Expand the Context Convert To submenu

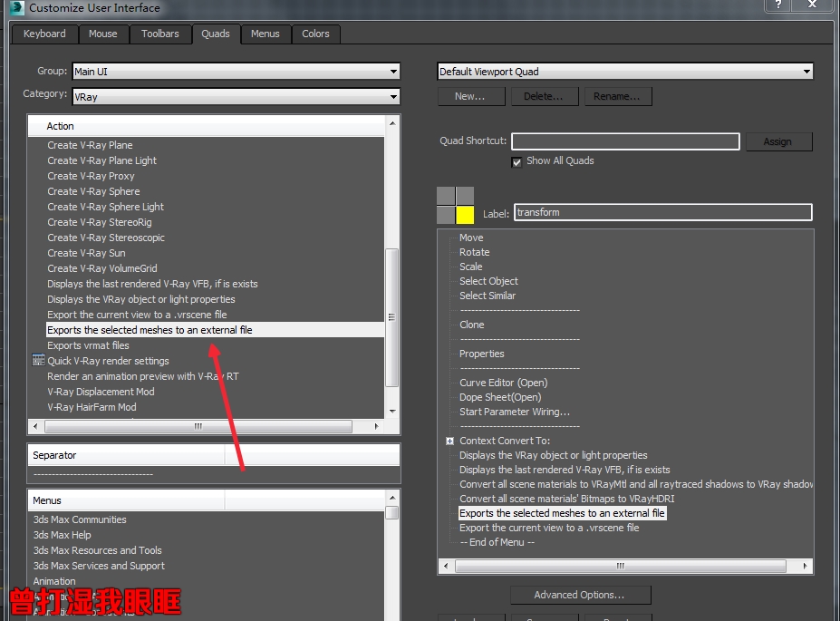[x=450, y=441]
